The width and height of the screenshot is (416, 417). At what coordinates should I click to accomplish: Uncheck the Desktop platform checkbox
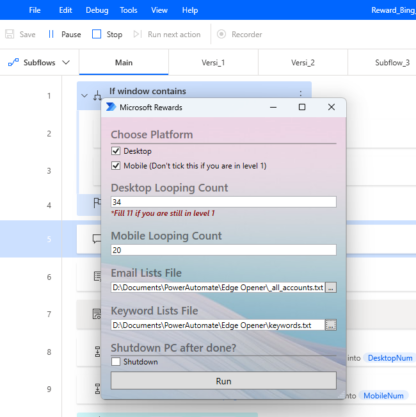[x=116, y=151]
